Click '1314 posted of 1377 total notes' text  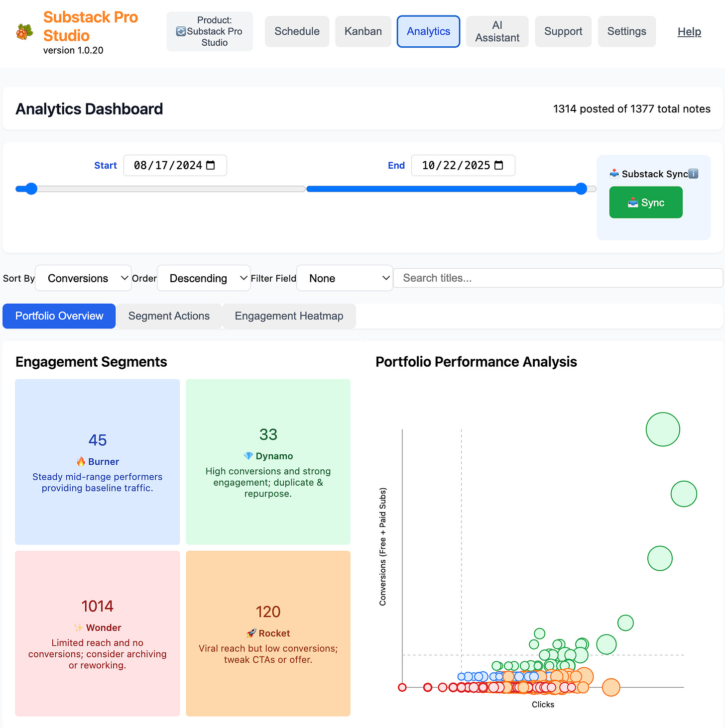click(x=632, y=109)
